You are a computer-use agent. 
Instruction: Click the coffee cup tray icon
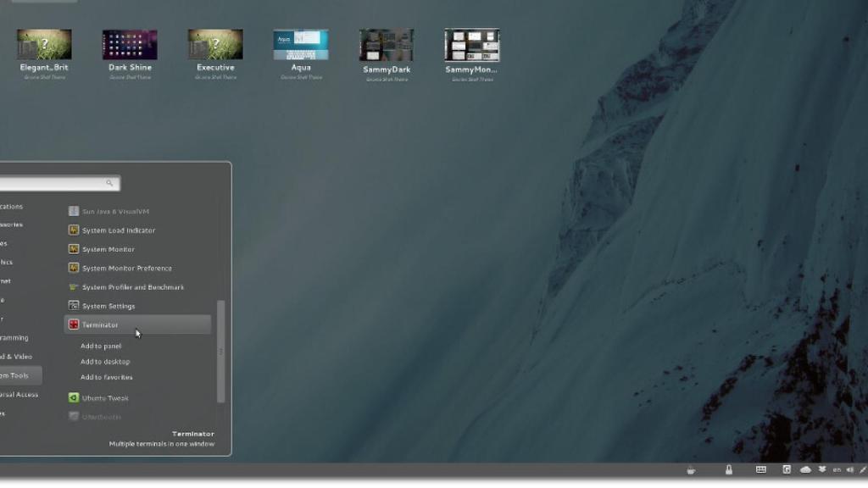tap(691, 469)
